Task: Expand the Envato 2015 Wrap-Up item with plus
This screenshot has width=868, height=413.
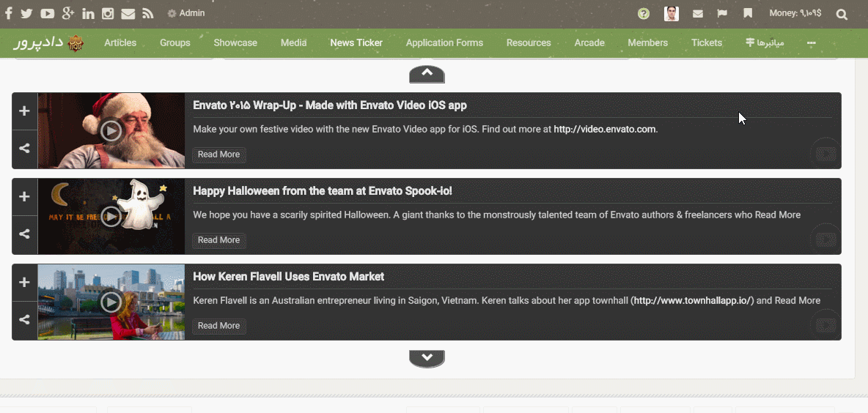Action: pos(24,111)
